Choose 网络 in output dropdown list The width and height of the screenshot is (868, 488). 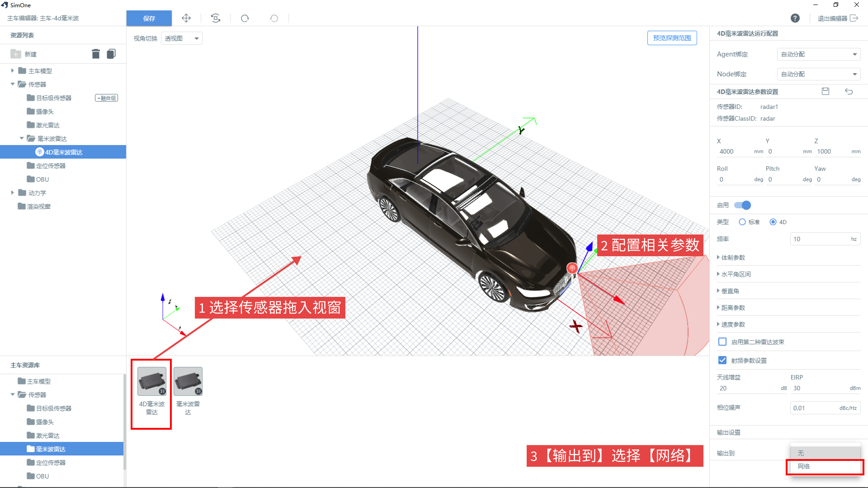(825, 467)
